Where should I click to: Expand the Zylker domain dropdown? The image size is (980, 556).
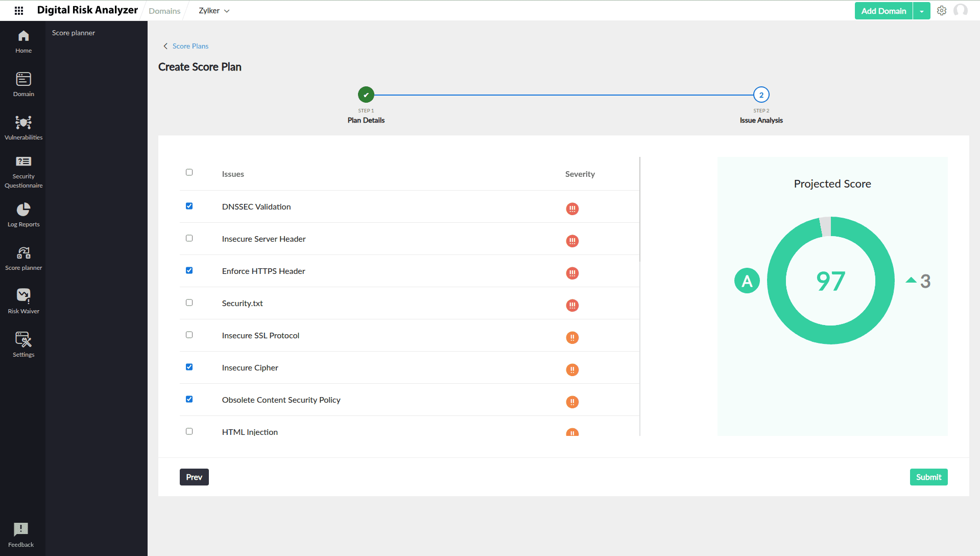click(x=214, y=11)
